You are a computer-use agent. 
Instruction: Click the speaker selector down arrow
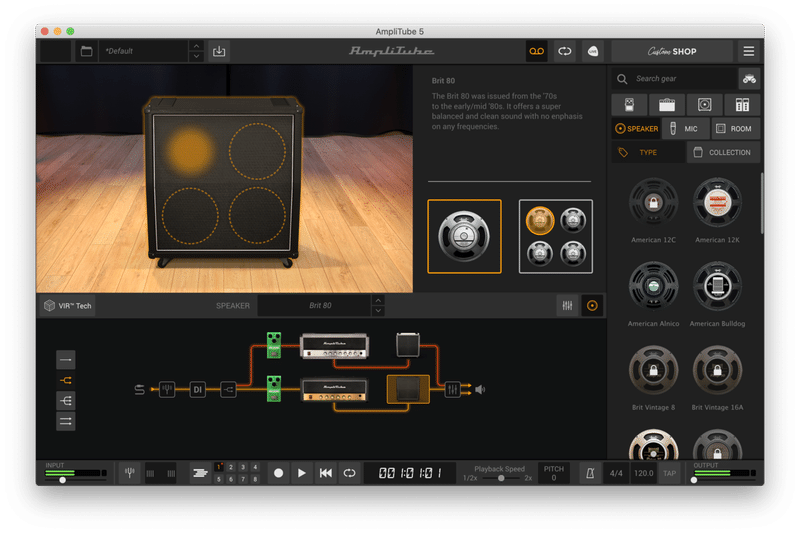click(x=378, y=311)
